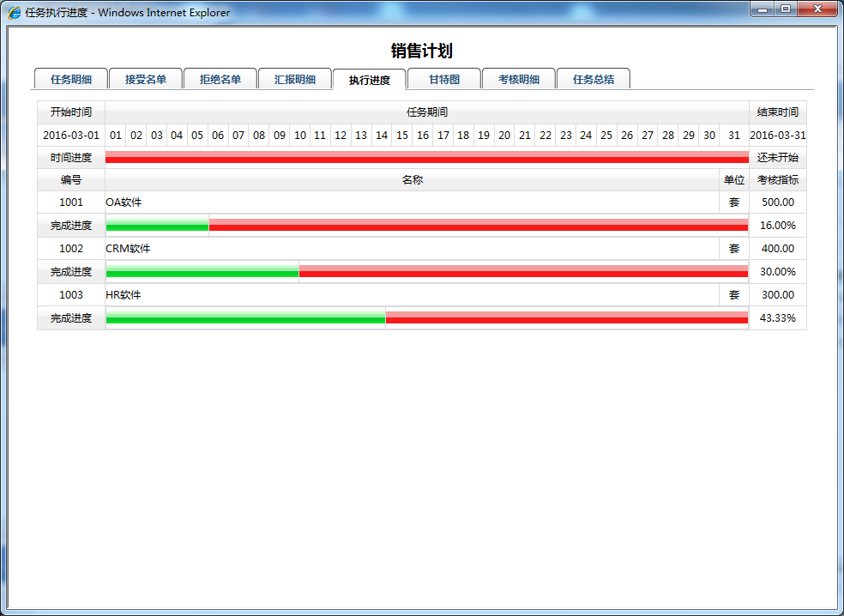Click the green part of OA软件 progress bar
Image resolution: width=844 pixels, height=616 pixels.
(x=157, y=226)
